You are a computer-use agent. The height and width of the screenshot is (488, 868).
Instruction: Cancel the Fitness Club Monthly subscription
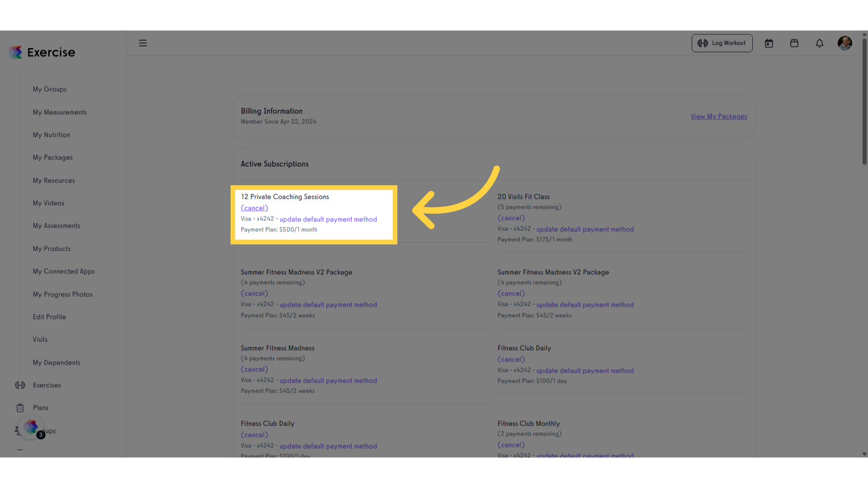(x=511, y=445)
